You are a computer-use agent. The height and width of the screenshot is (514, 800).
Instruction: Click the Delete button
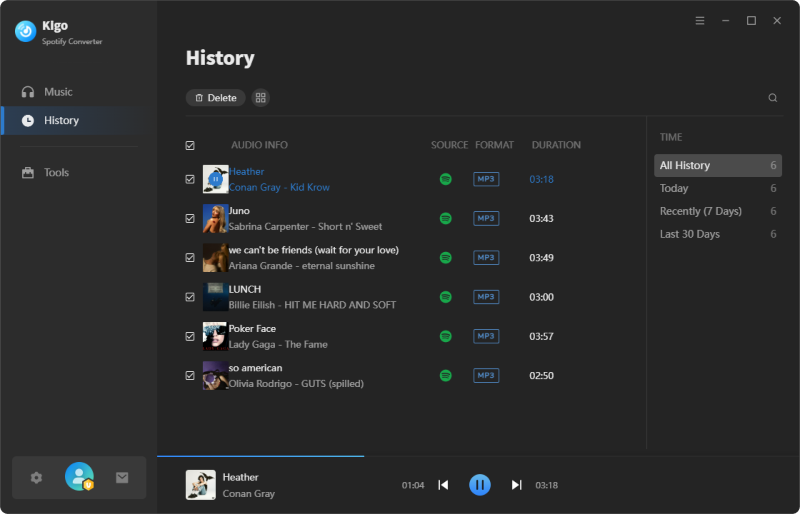coord(216,98)
